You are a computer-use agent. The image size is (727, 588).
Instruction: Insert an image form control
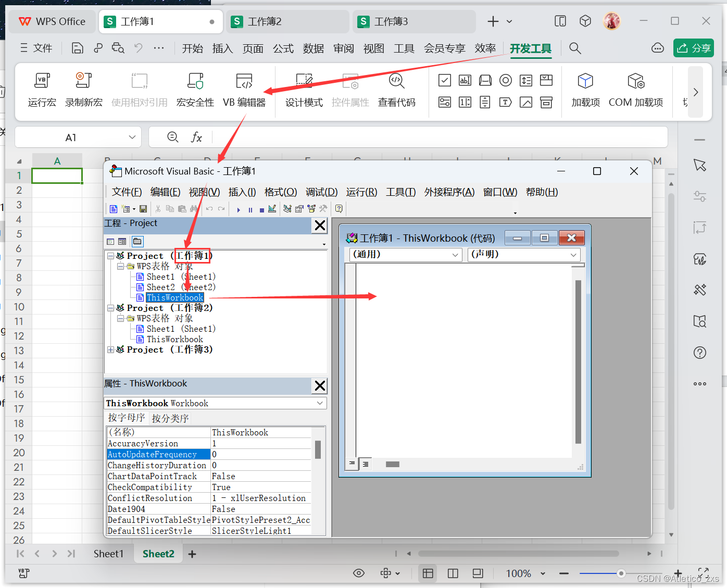(x=526, y=102)
